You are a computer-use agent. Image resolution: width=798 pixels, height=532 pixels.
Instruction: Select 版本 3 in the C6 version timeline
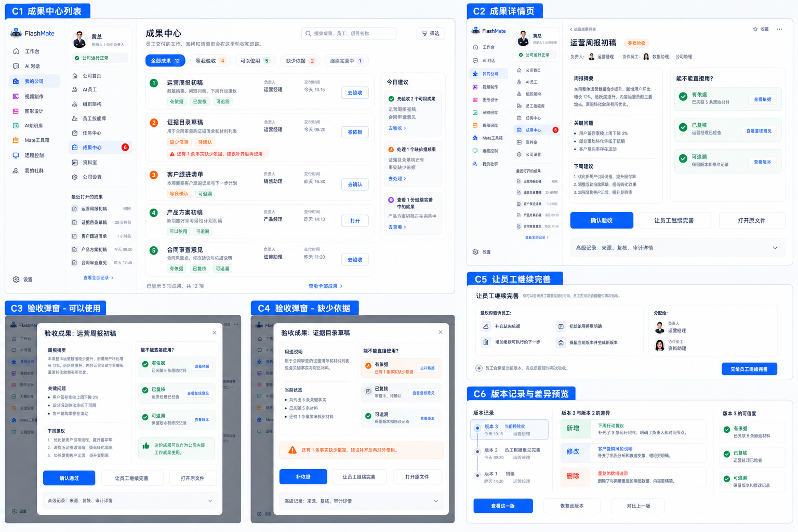click(x=510, y=430)
